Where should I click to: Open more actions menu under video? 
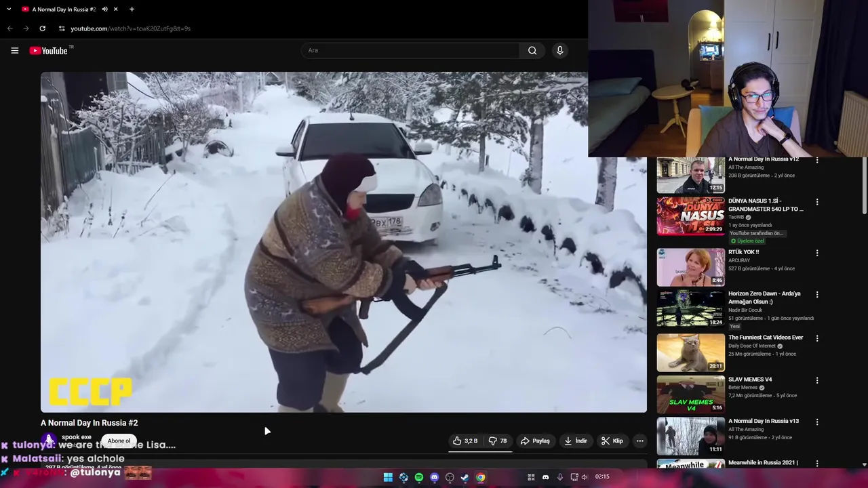point(639,441)
